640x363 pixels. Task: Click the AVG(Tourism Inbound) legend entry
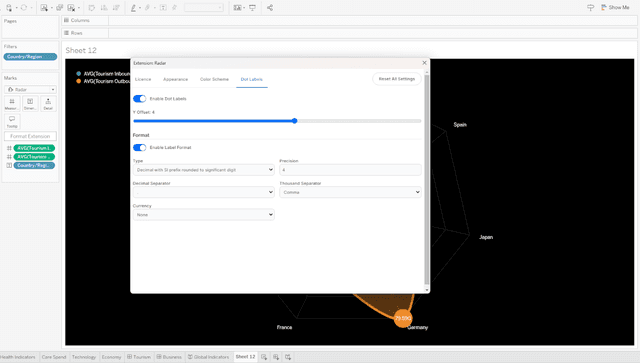(103, 74)
